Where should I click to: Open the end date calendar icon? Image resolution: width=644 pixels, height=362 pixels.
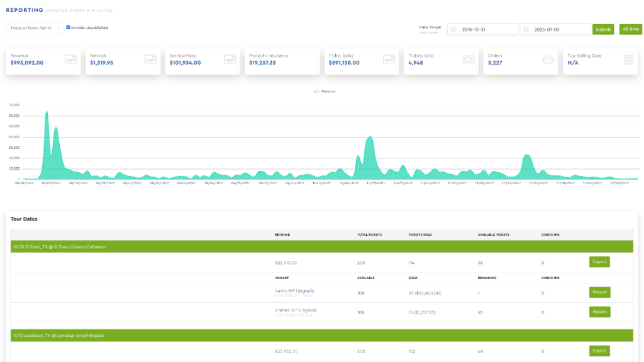click(526, 30)
